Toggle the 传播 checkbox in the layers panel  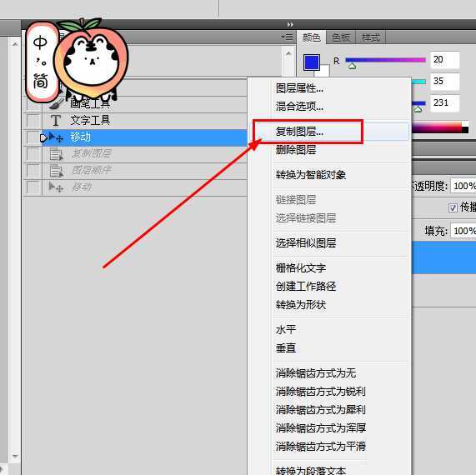click(453, 207)
